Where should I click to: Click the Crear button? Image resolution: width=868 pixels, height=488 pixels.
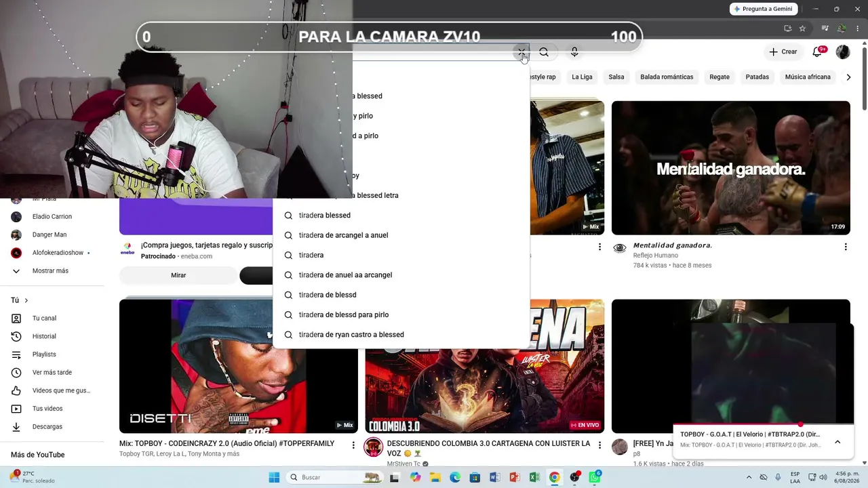[x=783, y=52]
